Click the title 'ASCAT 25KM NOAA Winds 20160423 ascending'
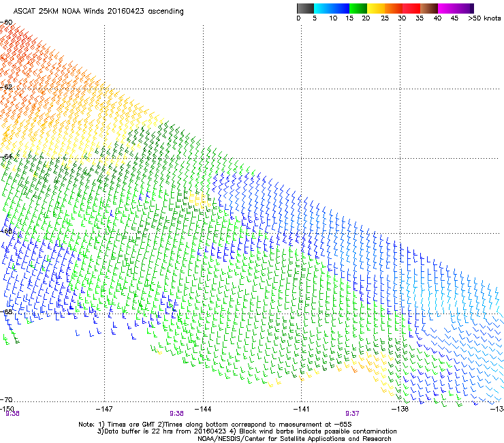The image size is (504, 443). [x=98, y=12]
